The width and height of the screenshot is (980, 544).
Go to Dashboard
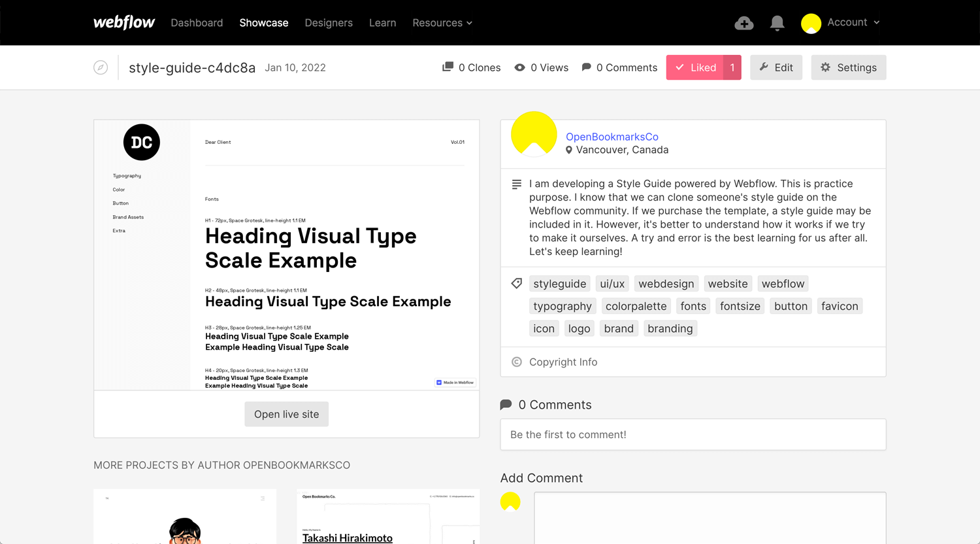pyautogui.click(x=197, y=23)
